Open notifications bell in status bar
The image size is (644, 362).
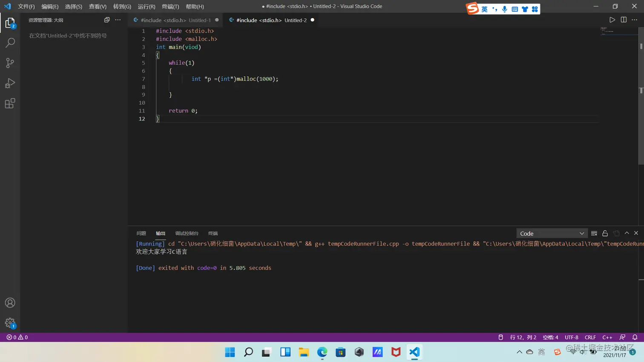coord(635,337)
